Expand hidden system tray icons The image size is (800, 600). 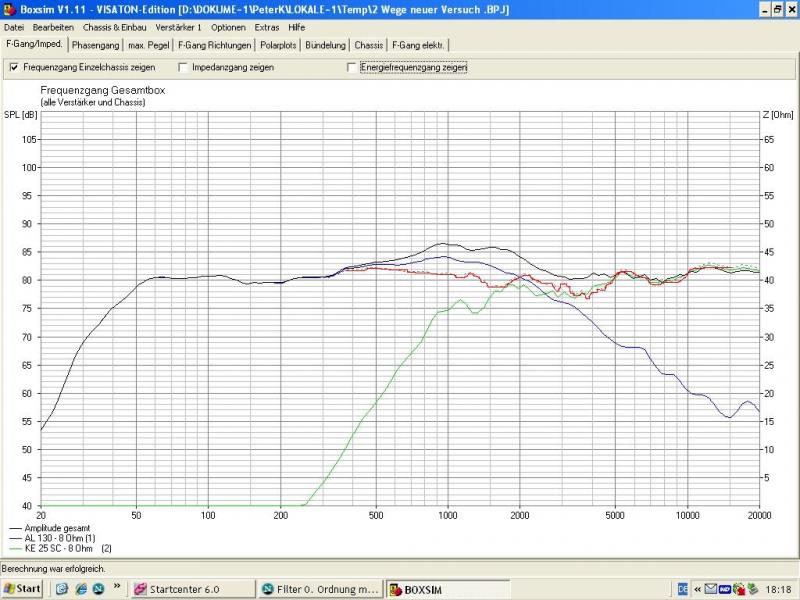click(700, 589)
